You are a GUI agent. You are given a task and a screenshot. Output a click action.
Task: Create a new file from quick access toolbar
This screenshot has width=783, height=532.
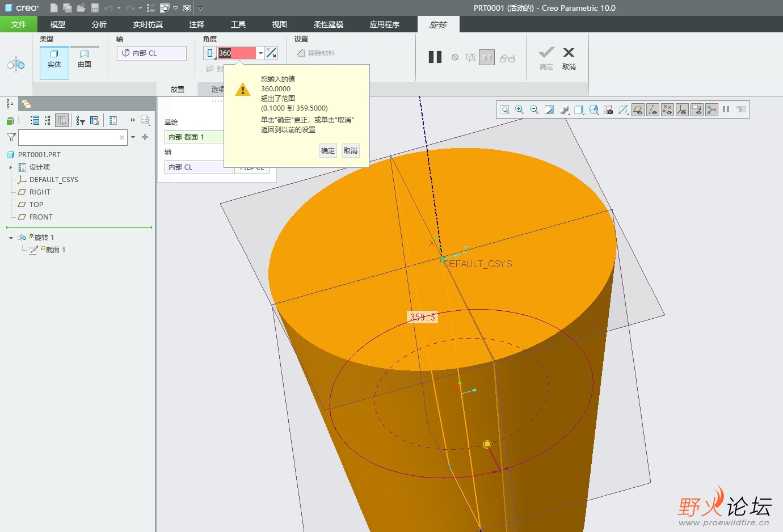tap(54, 8)
